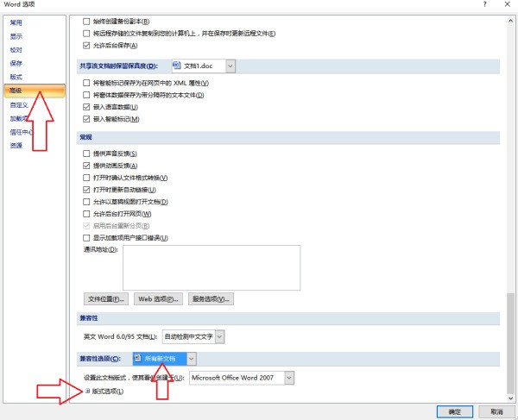Enable 显示加载项用户接口错误 checkbox
This screenshot has width=518, height=420.
tap(86, 237)
